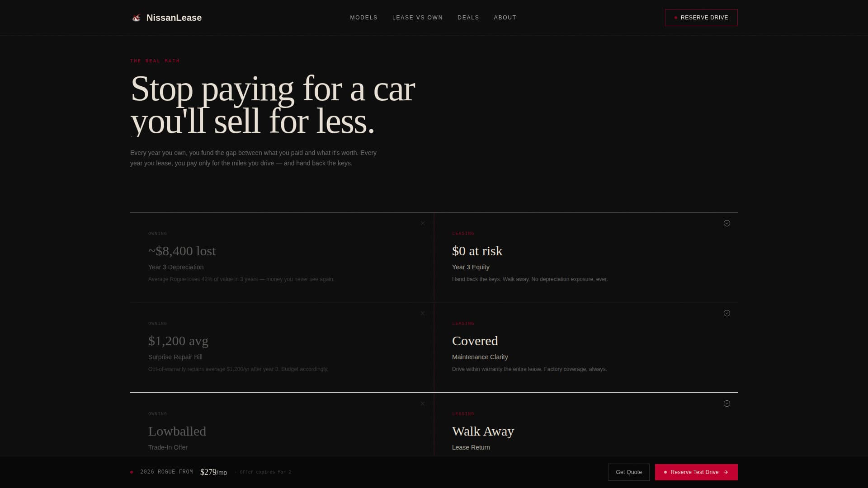Click the check icon on the Walk Away card

(x=727, y=404)
